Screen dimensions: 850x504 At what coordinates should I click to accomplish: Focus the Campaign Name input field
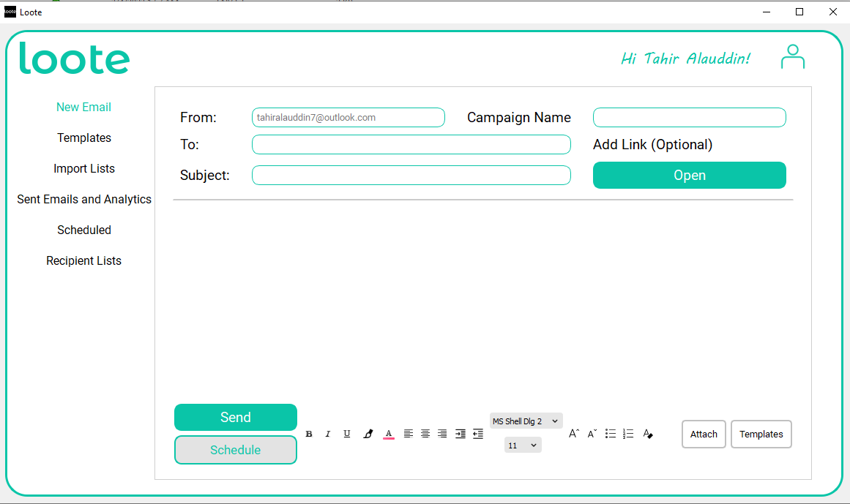690,118
